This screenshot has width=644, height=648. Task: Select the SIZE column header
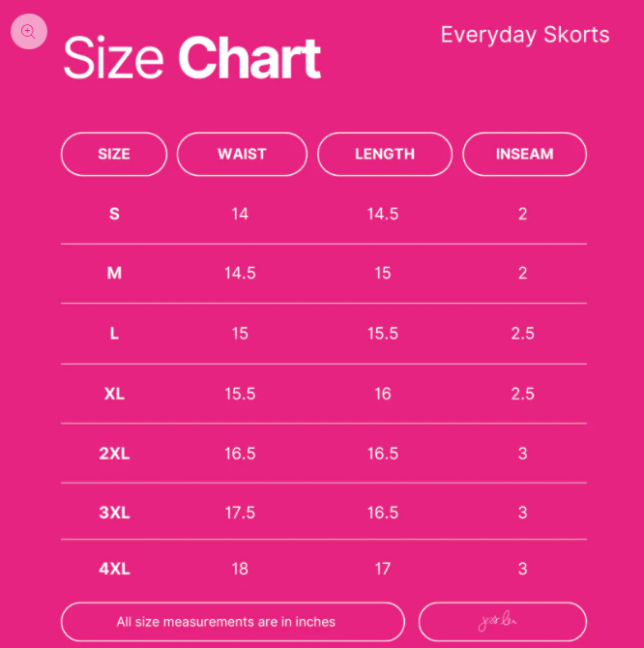tap(114, 154)
